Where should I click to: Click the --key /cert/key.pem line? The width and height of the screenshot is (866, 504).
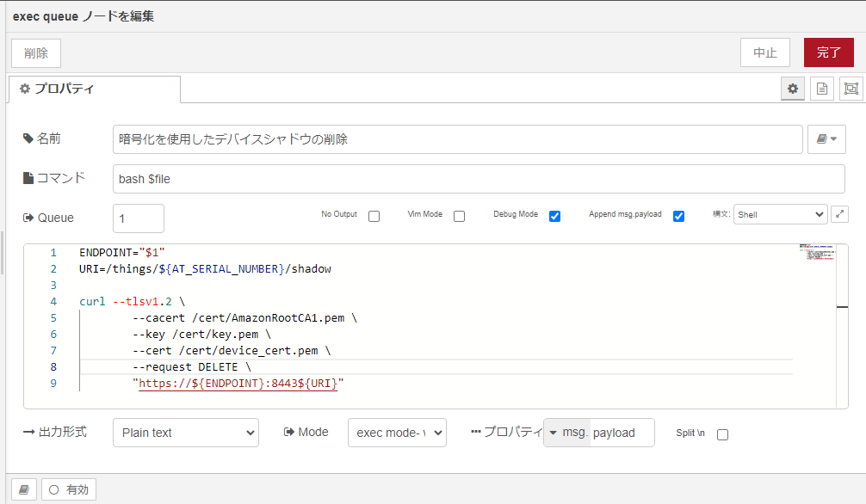coord(201,334)
